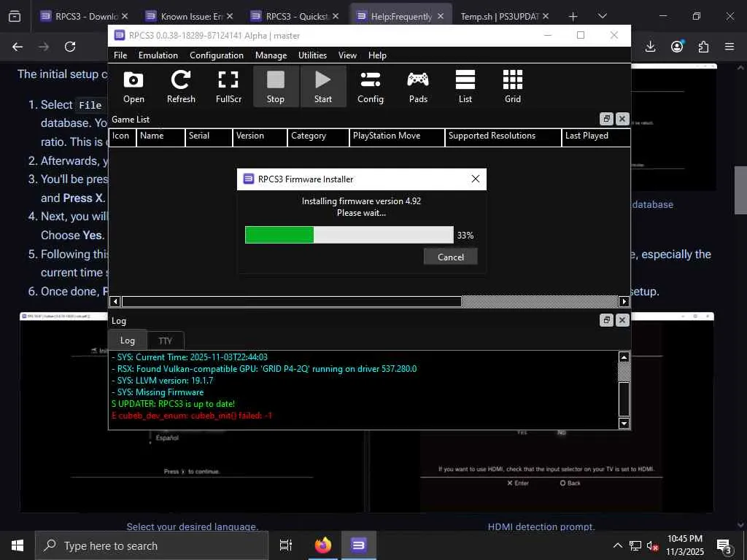The width and height of the screenshot is (747, 560).
Task: Click the Stop emulation button
Action: 275,87
